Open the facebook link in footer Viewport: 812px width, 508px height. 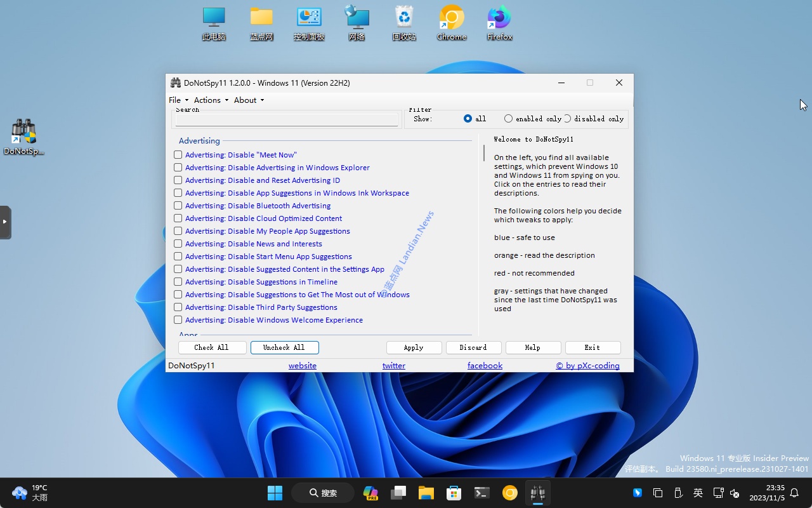485,366
